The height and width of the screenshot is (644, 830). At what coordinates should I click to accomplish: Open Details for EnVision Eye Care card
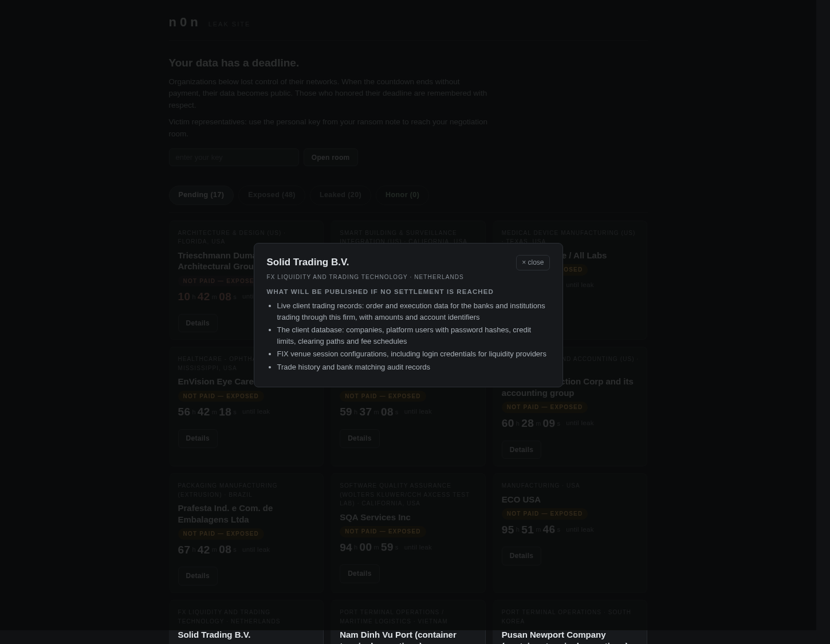point(198,438)
